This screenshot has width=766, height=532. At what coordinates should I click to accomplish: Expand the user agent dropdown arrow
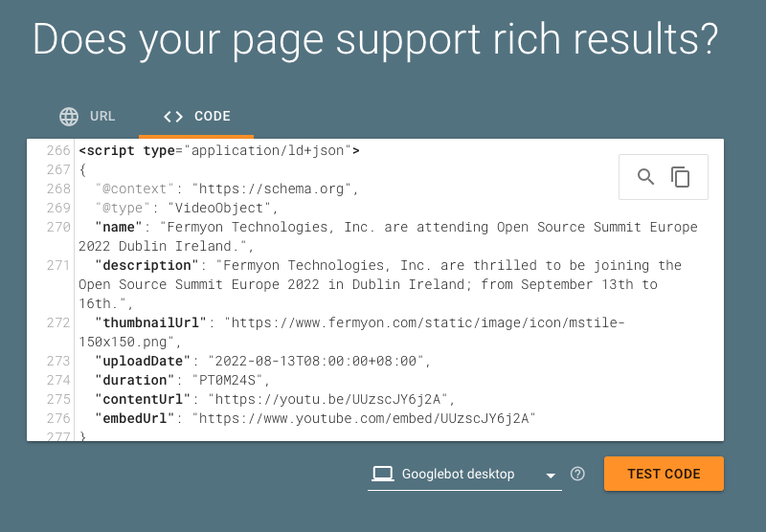[x=550, y=476]
